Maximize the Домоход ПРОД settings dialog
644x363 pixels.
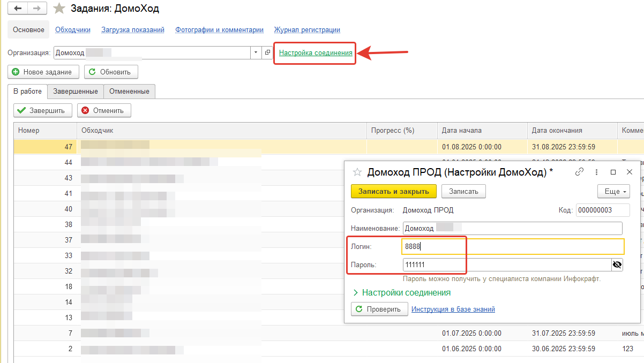click(613, 172)
